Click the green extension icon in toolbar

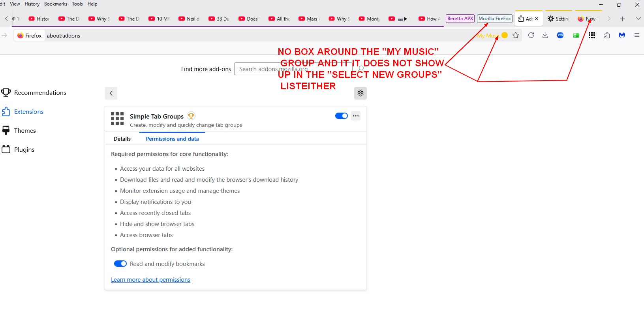[x=576, y=36]
